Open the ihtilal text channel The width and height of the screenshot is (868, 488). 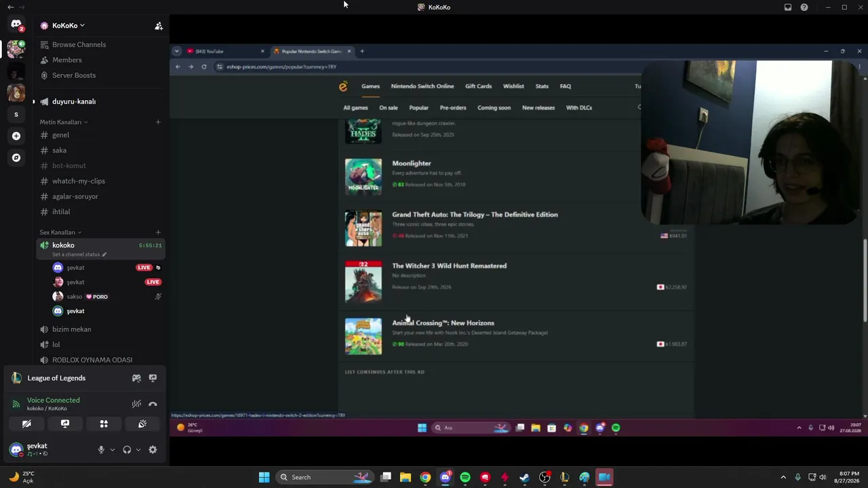tap(100, 212)
